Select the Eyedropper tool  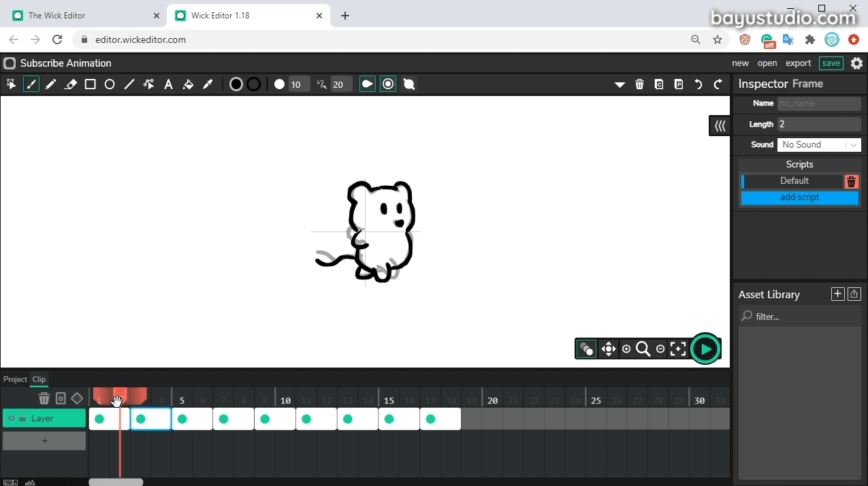click(208, 84)
